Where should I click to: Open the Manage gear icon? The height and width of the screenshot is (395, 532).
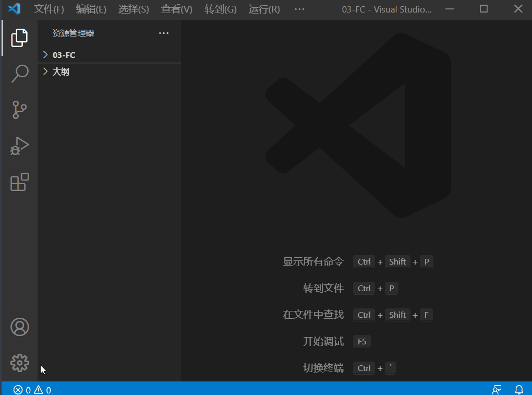pyautogui.click(x=19, y=363)
